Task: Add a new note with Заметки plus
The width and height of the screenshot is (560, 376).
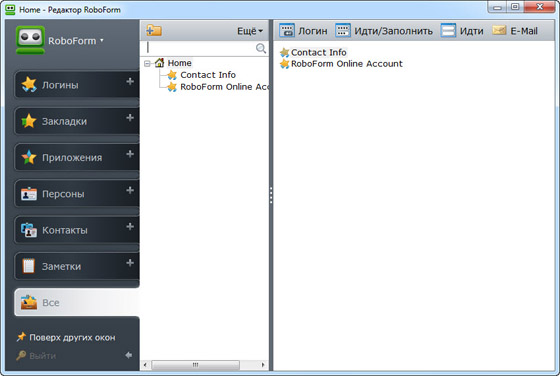Action: pyautogui.click(x=130, y=263)
